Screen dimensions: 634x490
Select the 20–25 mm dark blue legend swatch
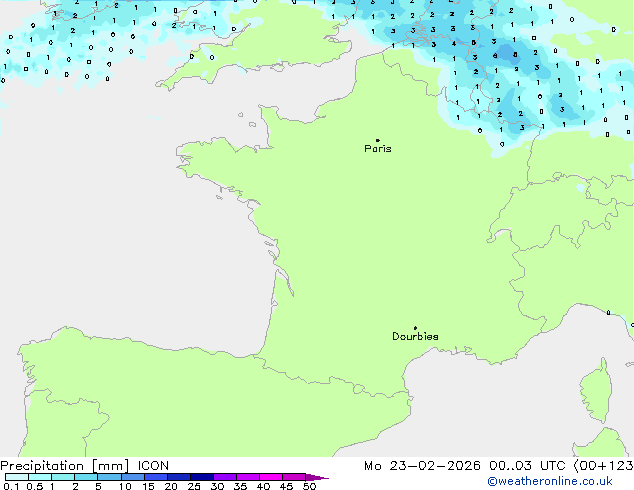pyautogui.click(x=179, y=477)
